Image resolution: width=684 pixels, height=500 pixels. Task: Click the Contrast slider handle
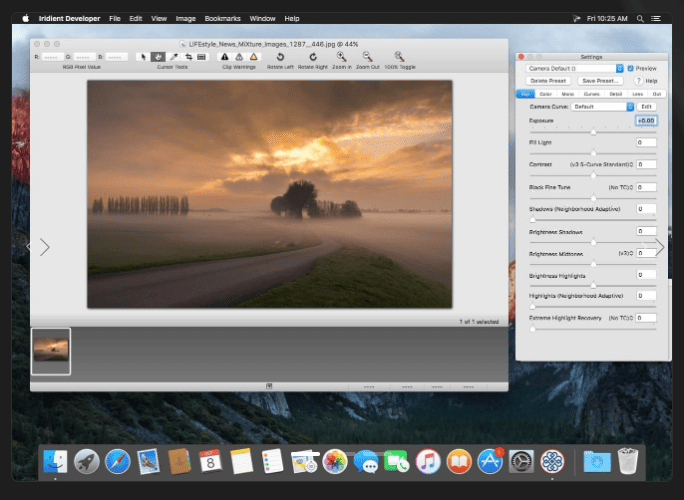click(x=593, y=175)
